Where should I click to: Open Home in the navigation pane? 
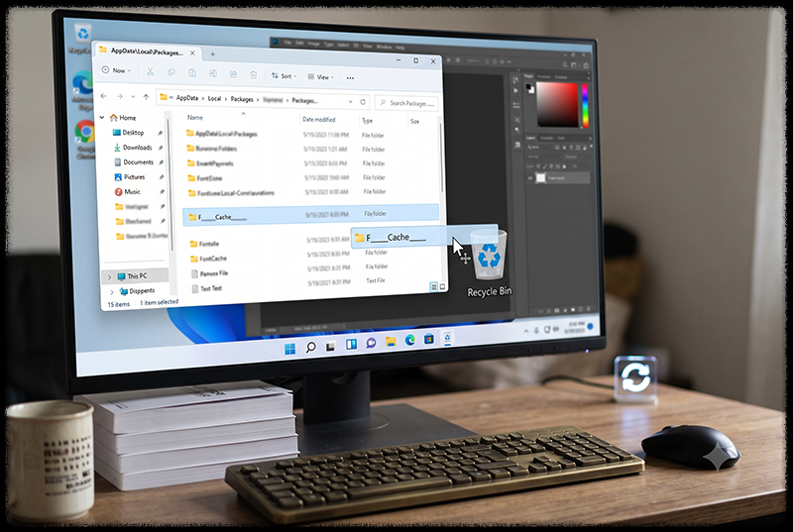123,117
